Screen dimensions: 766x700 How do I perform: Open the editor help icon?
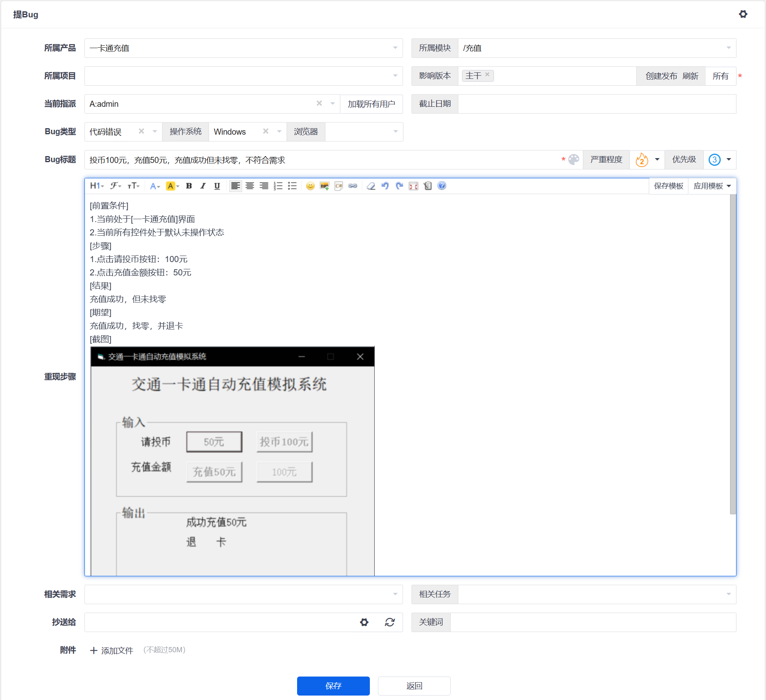click(x=442, y=186)
